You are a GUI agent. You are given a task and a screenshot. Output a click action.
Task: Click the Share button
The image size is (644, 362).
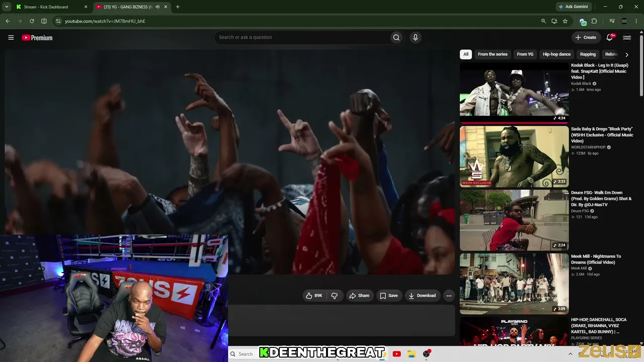[x=359, y=296]
